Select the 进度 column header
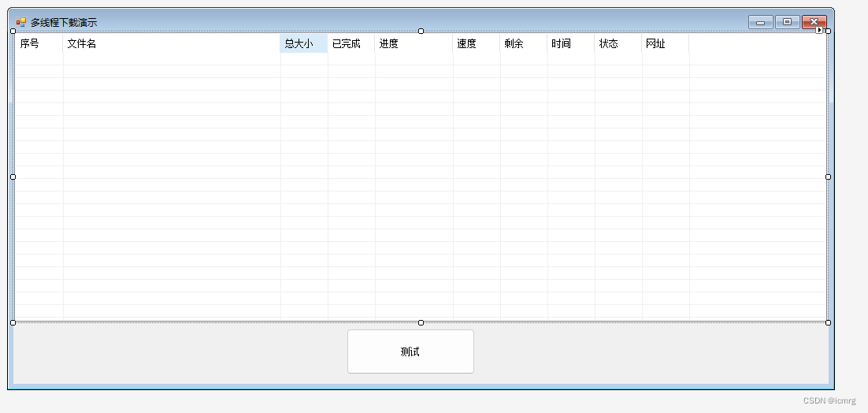The height and width of the screenshot is (413, 868). (x=414, y=43)
